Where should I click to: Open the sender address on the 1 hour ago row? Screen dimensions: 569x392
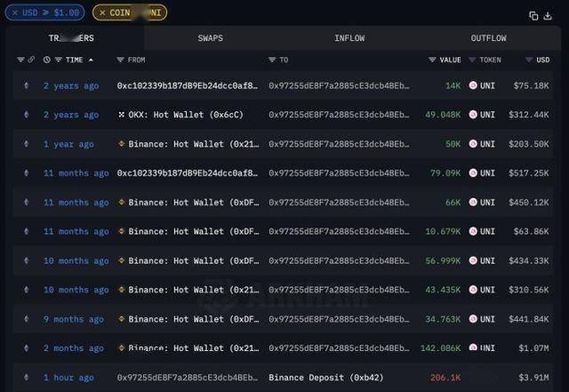[188, 378]
